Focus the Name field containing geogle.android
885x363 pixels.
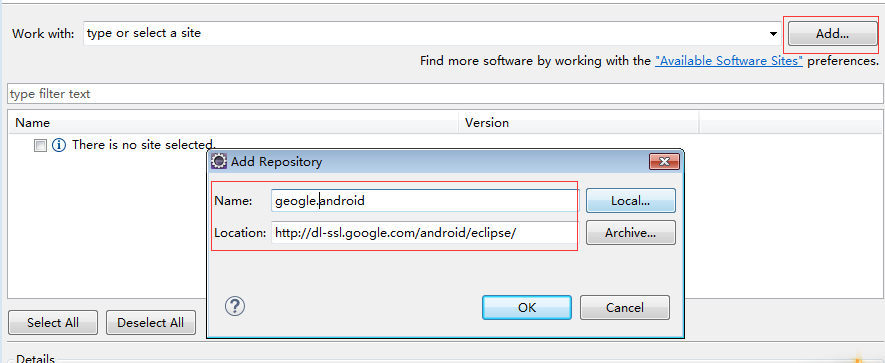(x=424, y=200)
